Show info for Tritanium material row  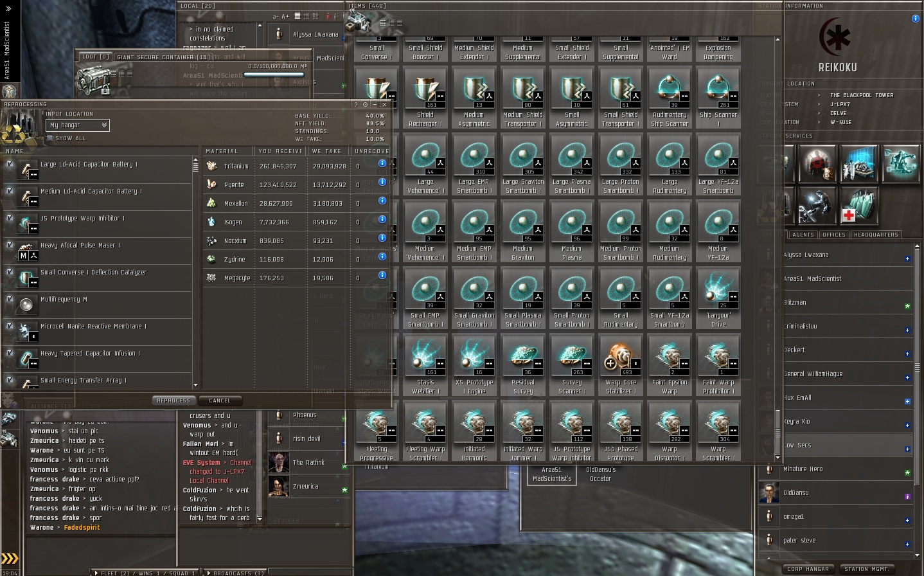pyautogui.click(x=382, y=163)
